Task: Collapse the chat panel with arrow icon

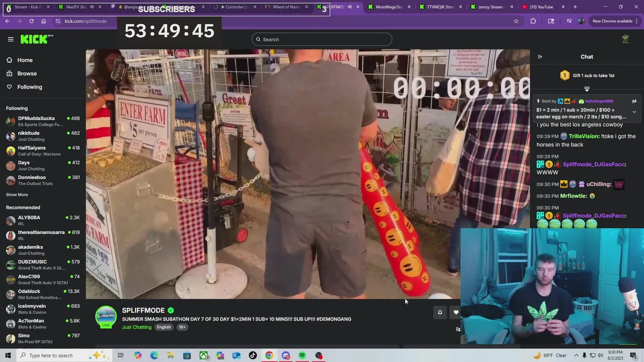Action: tap(540, 57)
